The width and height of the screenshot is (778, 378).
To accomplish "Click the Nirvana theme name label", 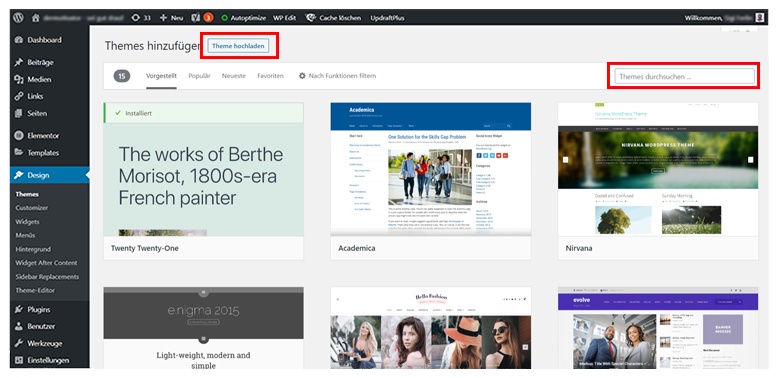I will click(x=579, y=248).
